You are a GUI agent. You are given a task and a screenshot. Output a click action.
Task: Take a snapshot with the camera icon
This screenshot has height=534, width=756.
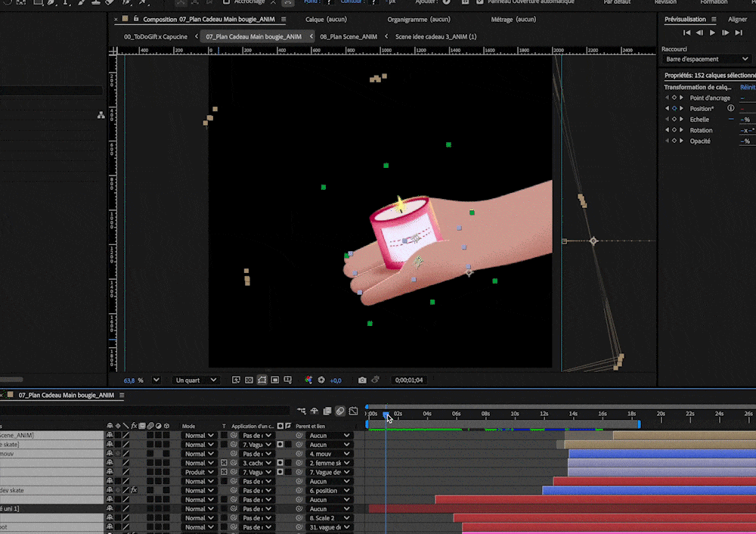(361, 380)
